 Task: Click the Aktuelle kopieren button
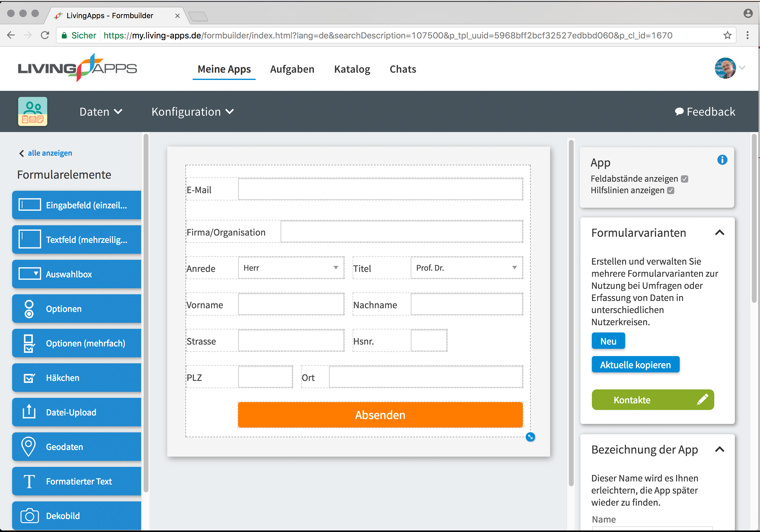635,365
